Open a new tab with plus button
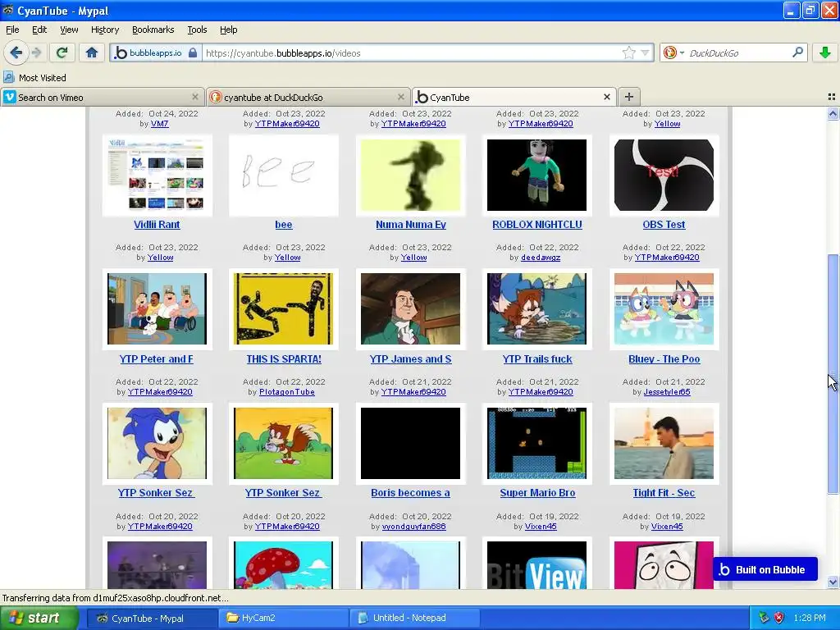 pyautogui.click(x=629, y=97)
